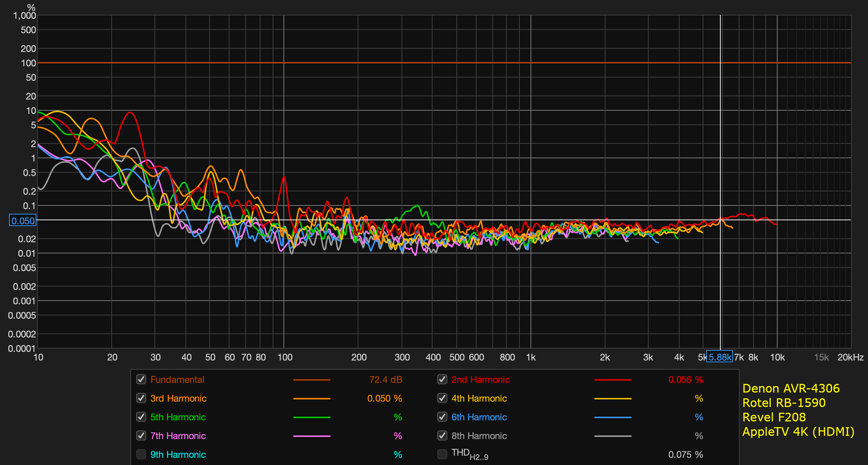The image size is (868, 465).
Task: Select the 9th Harmonic legend label
Action: 178,455
